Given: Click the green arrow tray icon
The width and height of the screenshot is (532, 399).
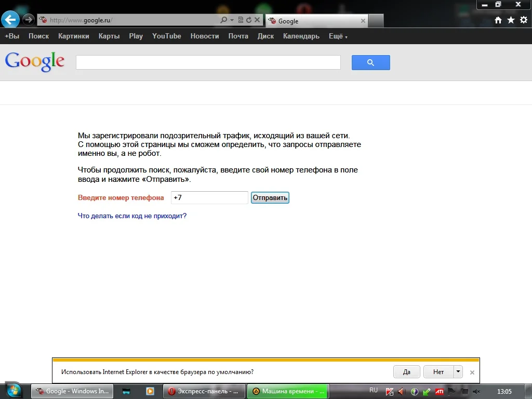Looking at the screenshot, I should pyautogui.click(x=427, y=392).
